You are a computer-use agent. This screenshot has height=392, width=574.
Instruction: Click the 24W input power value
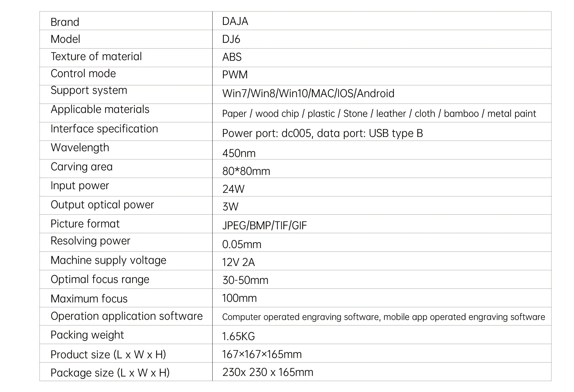[x=233, y=189]
